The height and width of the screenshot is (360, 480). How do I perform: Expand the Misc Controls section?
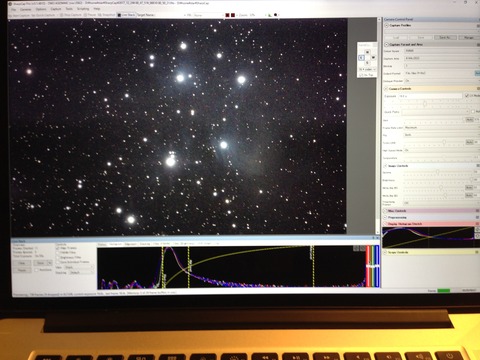(385, 211)
